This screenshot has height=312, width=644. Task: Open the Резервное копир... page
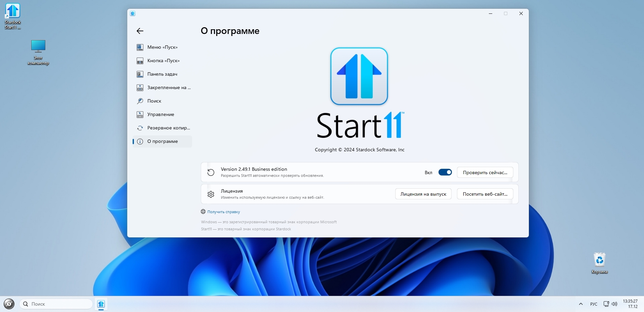coord(163,128)
